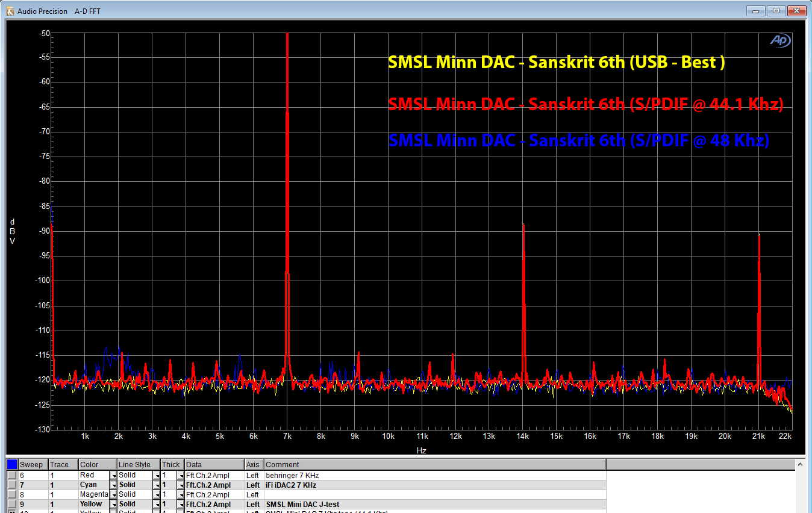
Task: Click the Line Style column header
Action: (139, 464)
